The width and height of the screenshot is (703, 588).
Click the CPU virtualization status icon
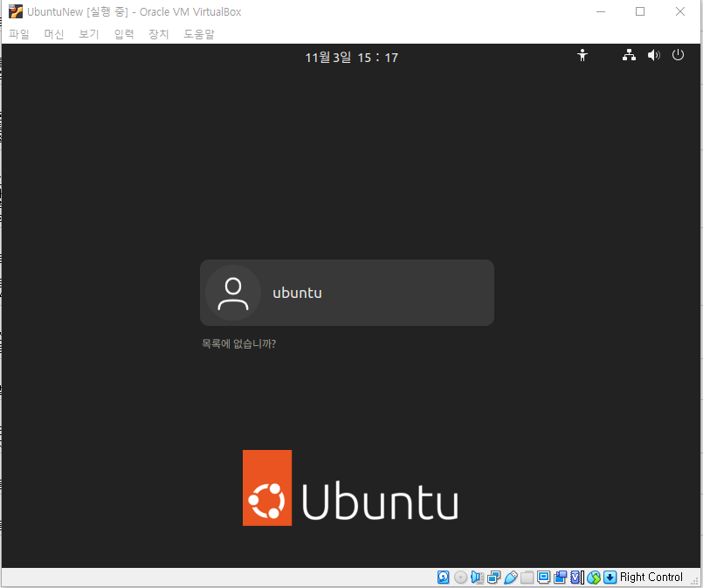577,577
